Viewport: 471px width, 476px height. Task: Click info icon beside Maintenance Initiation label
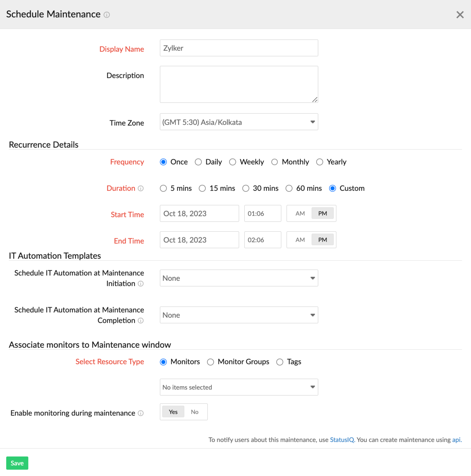click(141, 284)
